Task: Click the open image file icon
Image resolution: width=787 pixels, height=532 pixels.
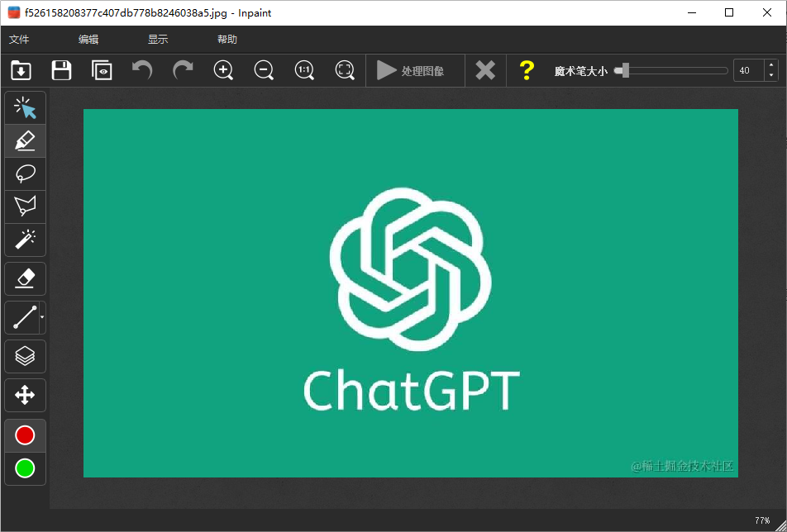Action: [21, 71]
